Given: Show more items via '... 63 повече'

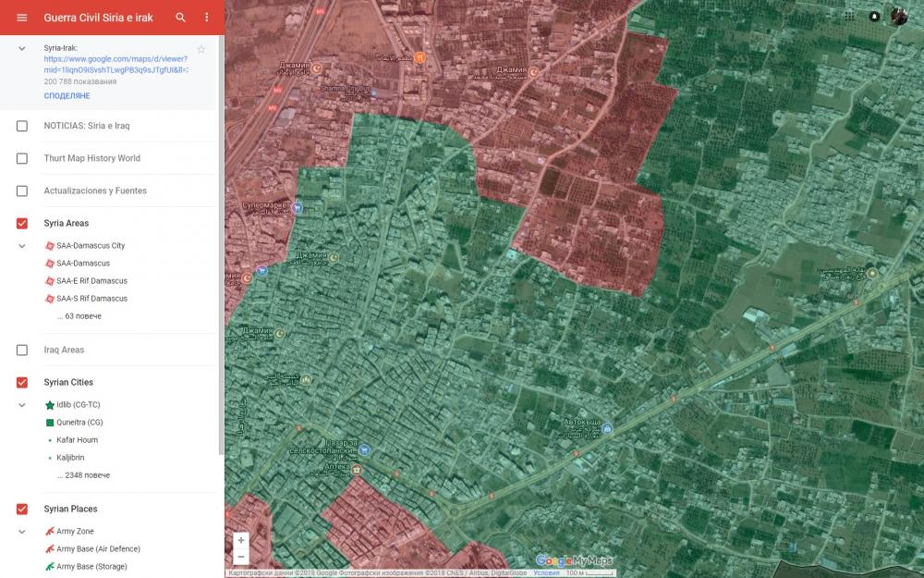Looking at the screenshot, I should [79, 316].
